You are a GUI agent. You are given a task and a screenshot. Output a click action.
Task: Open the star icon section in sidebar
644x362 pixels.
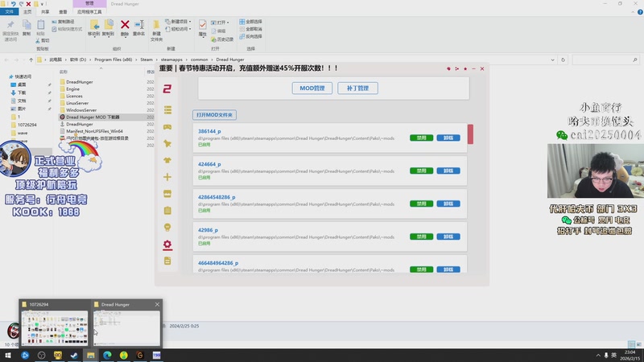(x=167, y=144)
